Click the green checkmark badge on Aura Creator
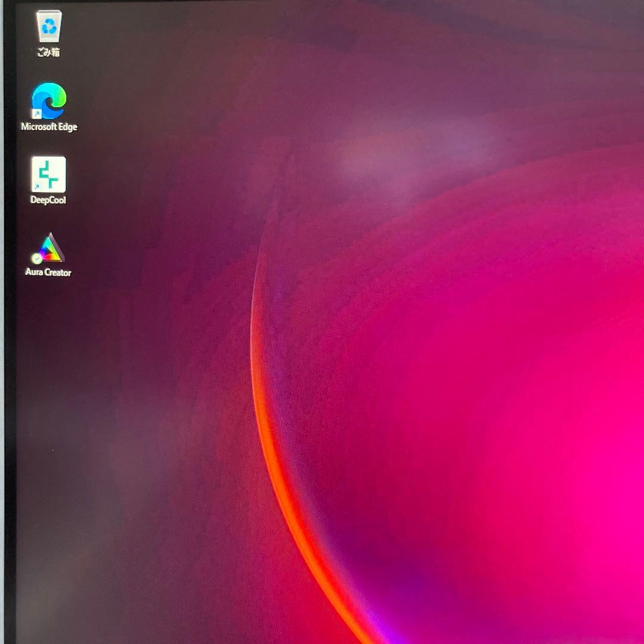 37,259
